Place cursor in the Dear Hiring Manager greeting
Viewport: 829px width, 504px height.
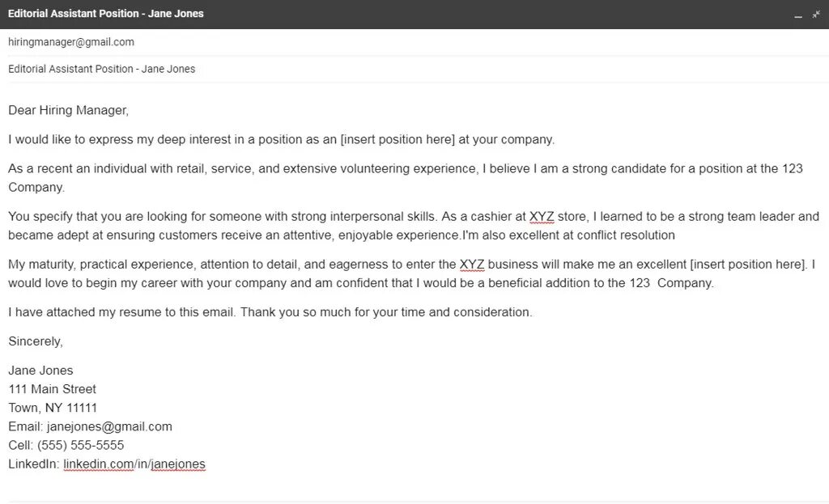point(69,110)
